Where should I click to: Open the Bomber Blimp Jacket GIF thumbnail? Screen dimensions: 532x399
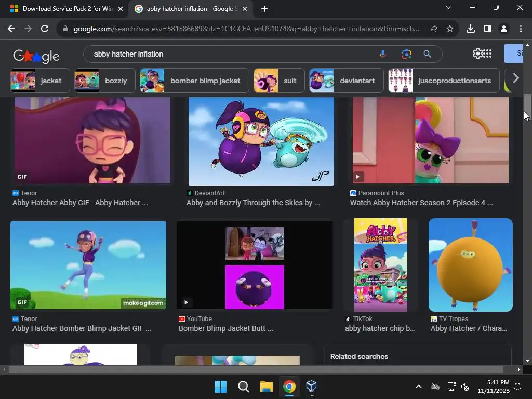[88, 265]
